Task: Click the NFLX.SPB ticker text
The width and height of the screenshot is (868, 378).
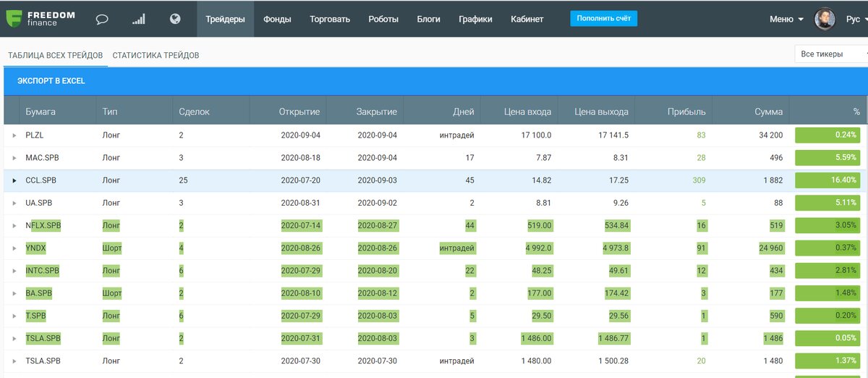Action: tap(43, 226)
